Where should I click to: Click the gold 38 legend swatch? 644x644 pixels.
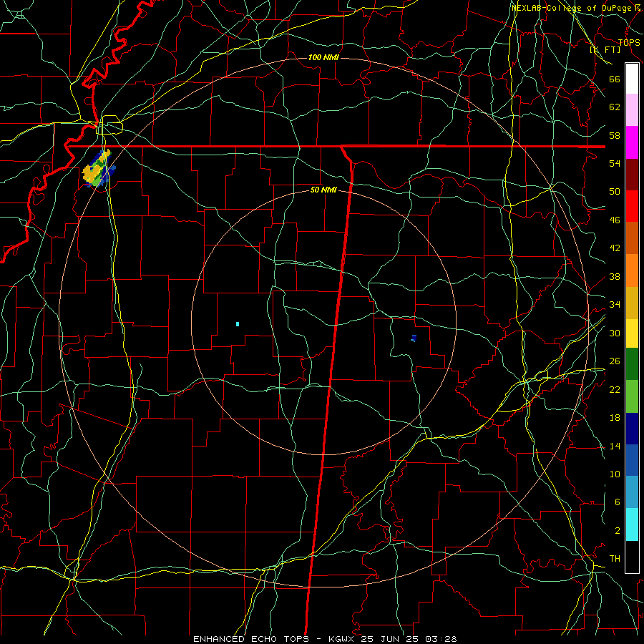click(x=632, y=303)
